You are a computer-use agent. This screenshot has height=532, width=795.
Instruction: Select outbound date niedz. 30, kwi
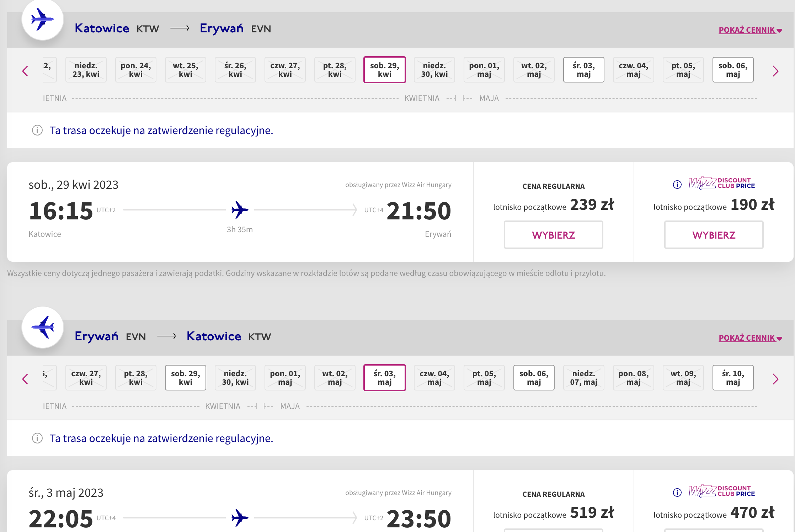click(x=434, y=70)
